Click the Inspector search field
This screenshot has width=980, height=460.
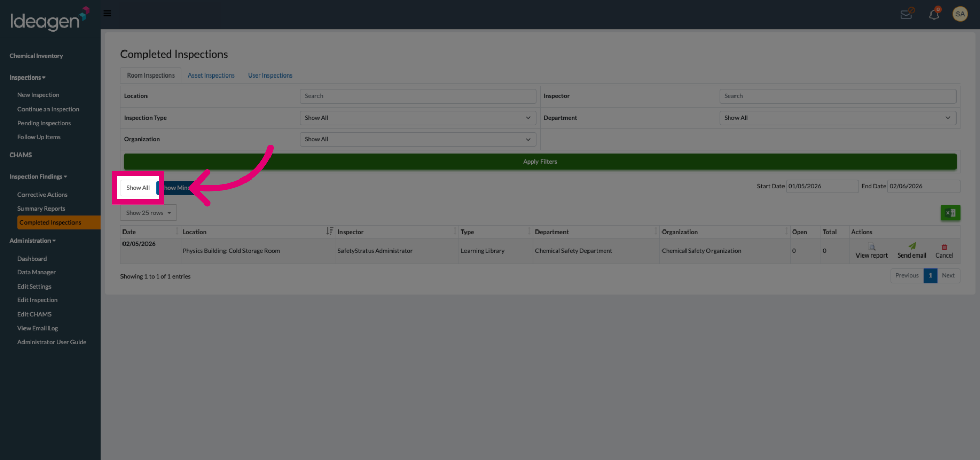pyautogui.click(x=838, y=96)
